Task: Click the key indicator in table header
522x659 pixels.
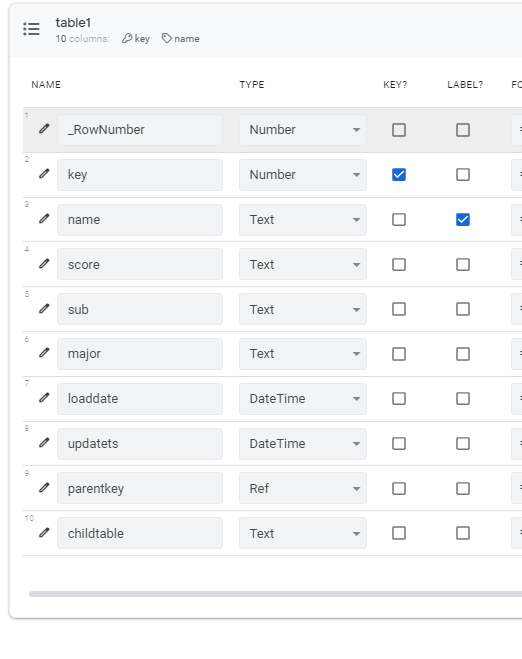Action: pos(136,39)
